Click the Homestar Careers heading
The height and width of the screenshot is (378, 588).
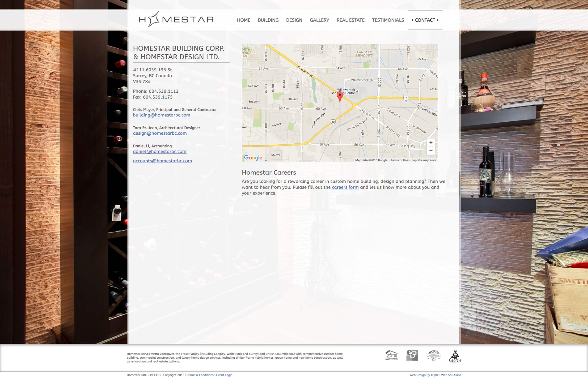pyautogui.click(x=269, y=172)
